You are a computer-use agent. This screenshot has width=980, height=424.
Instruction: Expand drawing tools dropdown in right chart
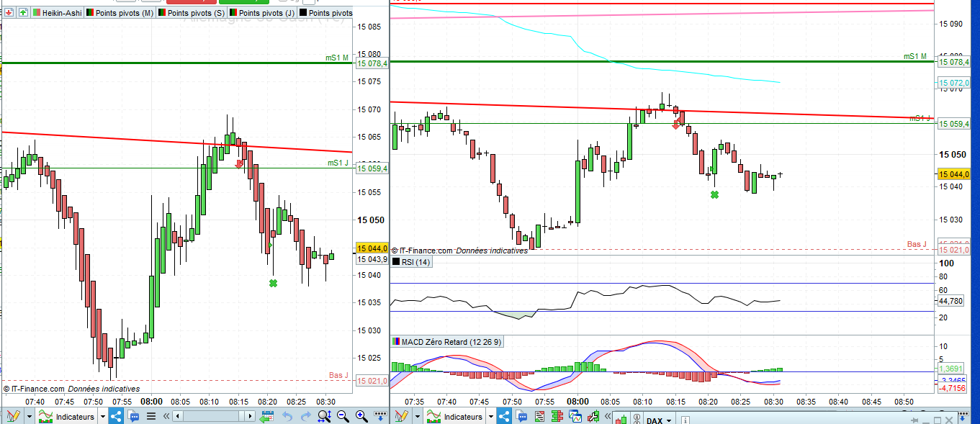pos(418,416)
